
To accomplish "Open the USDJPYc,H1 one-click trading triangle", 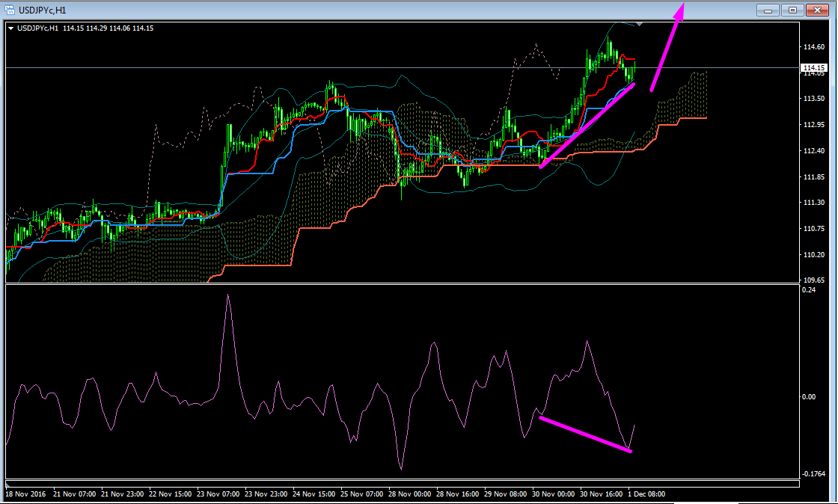I will [x=10, y=28].
